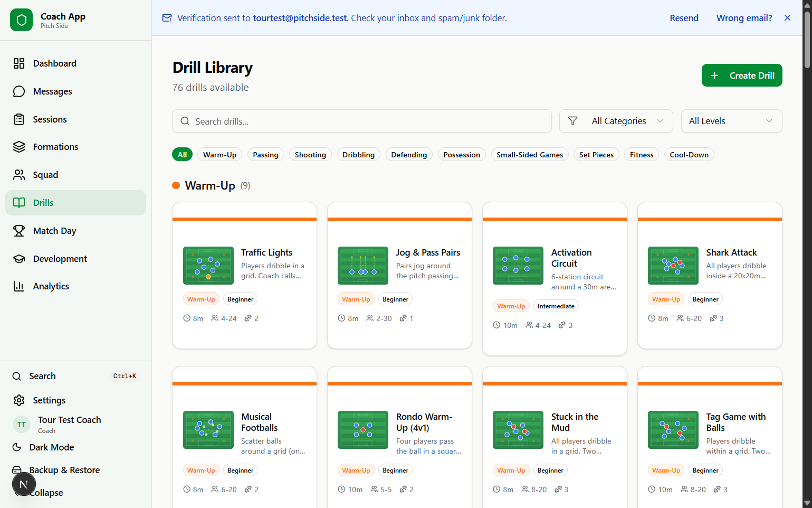Expand the All Categories dropdown
Image resolution: width=812 pixels, height=508 pixels.
coord(616,121)
